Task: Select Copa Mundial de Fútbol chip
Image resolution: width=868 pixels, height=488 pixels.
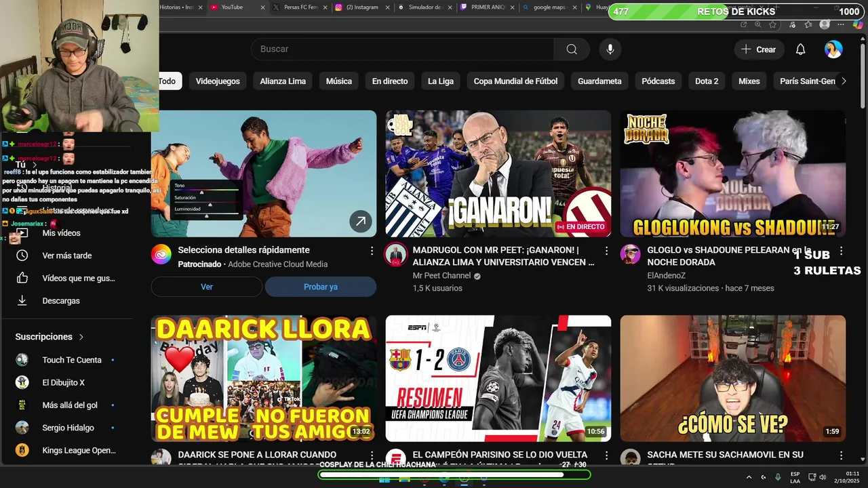Action: [515, 81]
